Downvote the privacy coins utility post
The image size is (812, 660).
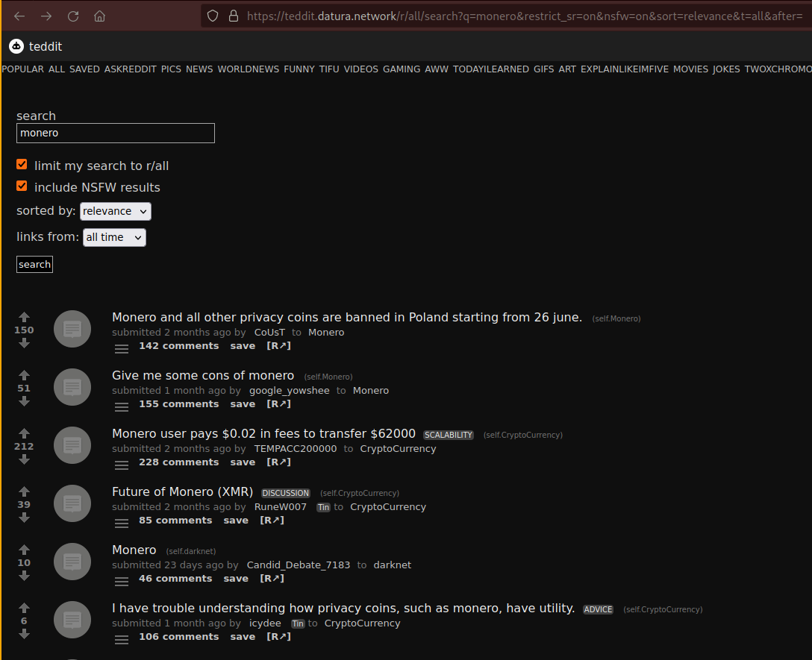tap(24, 634)
